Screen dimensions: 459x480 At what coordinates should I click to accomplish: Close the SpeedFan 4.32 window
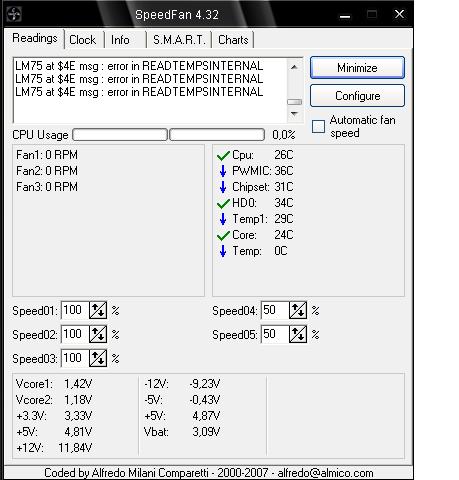pyautogui.click(x=399, y=14)
